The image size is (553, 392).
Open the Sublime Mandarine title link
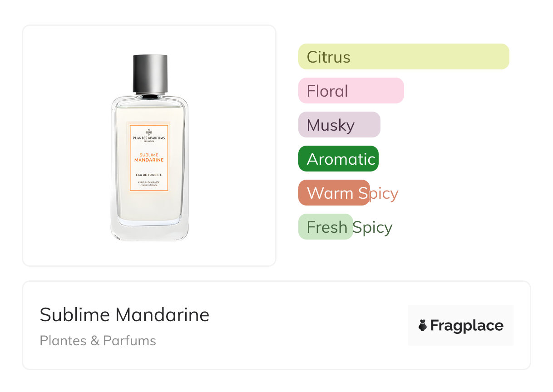click(x=124, y=314)
